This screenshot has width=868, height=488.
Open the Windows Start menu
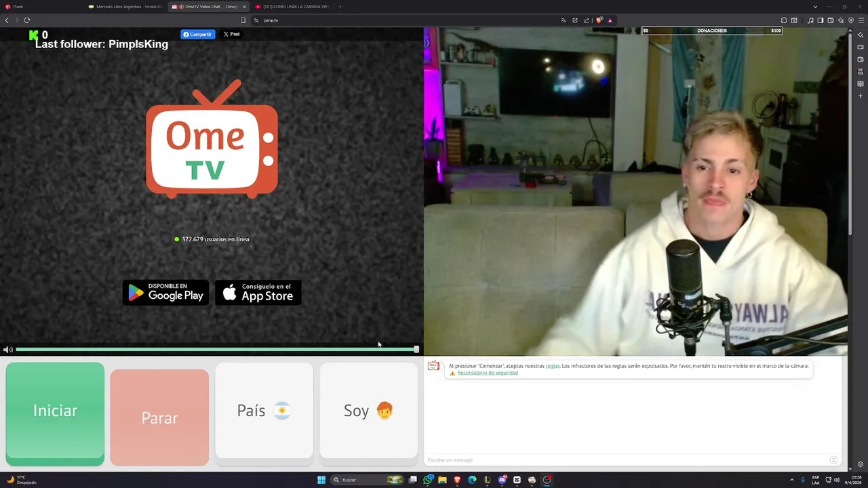(321, 480)
